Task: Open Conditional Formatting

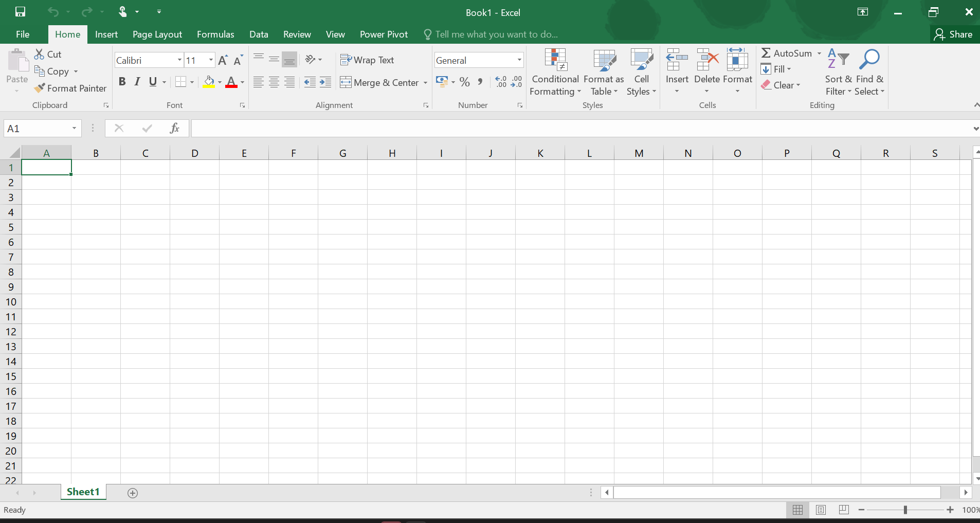Action: 555,72
